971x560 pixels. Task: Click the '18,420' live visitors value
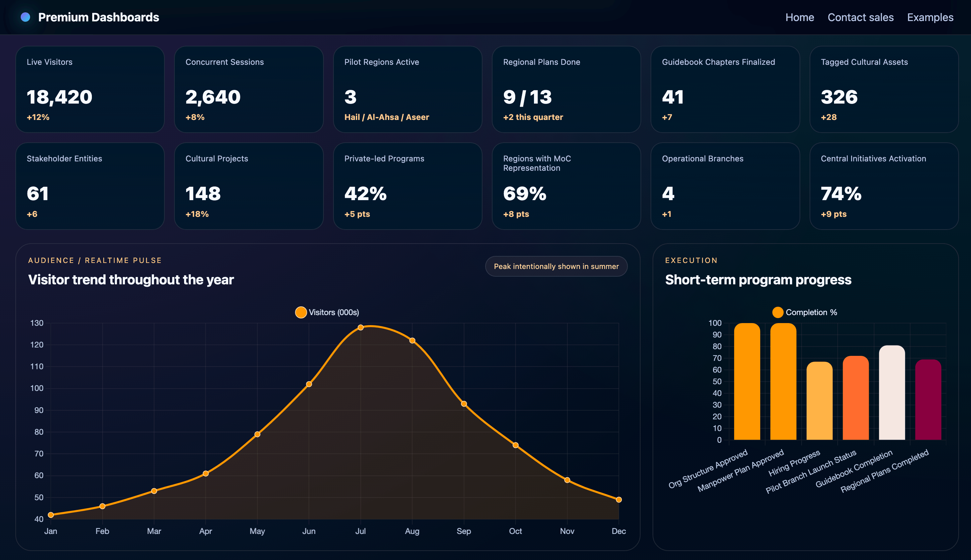(59, 97)
